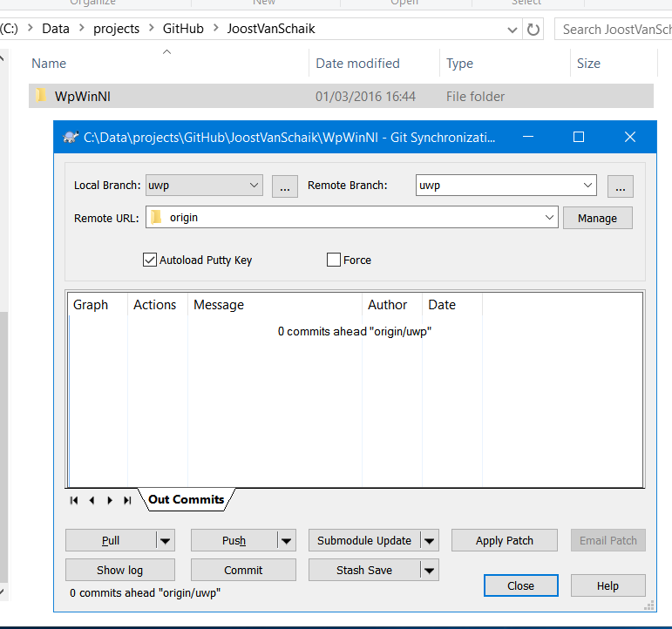Expand the Pull button dropdown arrow
Screen dimensions: 672x629
pyautogui.click(x=166, y=540)
